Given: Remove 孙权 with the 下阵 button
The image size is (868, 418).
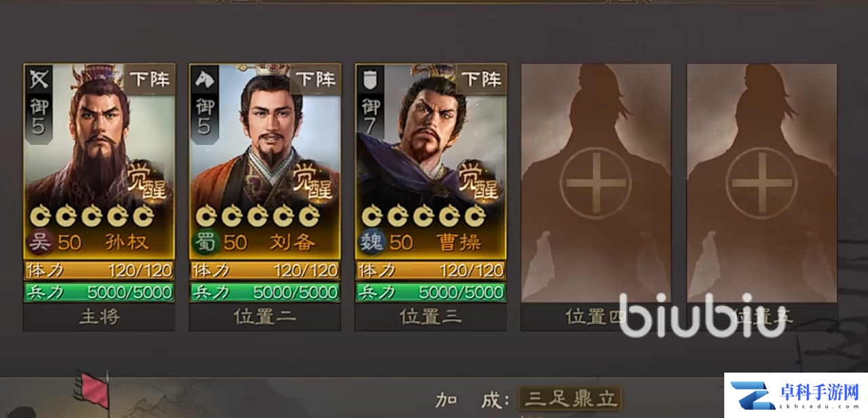Looking at the screenshot, I should (x=149, y=79).
